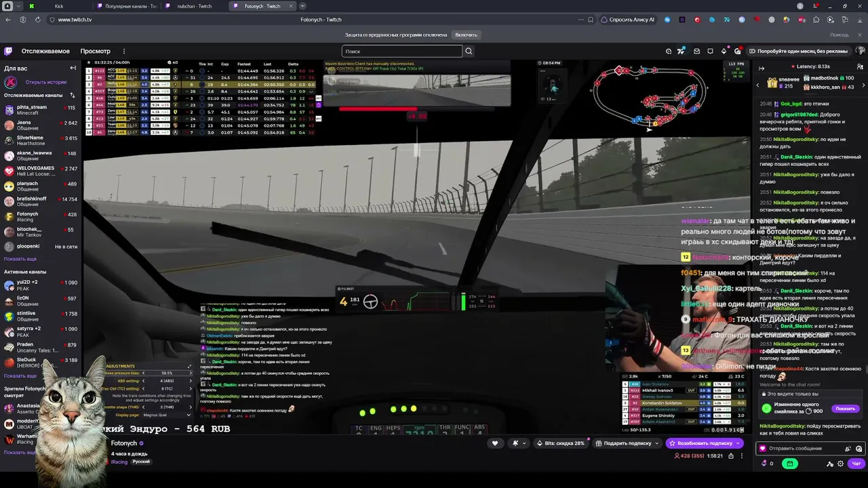Open the browser tab list dropdown
The width and height of the screenshot is (868, 488).
click(19, 6)
